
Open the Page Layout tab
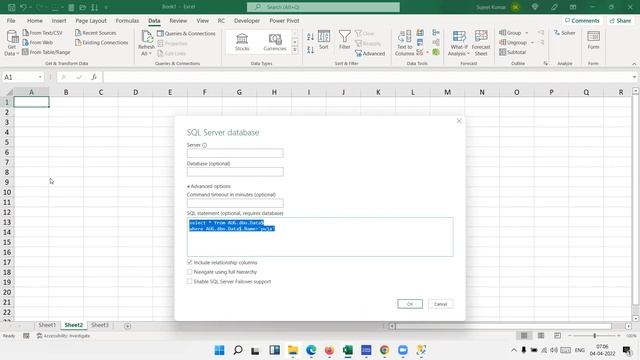tap(91, 20)
